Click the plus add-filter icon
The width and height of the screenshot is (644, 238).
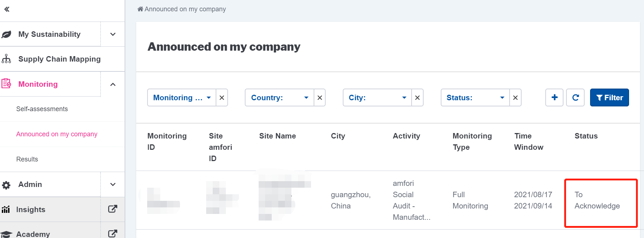tap(554, 98)
